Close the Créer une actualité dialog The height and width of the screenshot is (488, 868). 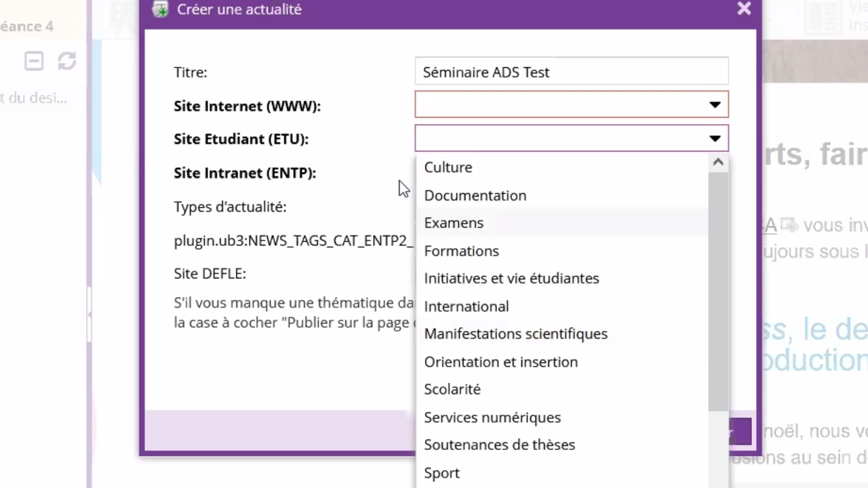[744, 9]
